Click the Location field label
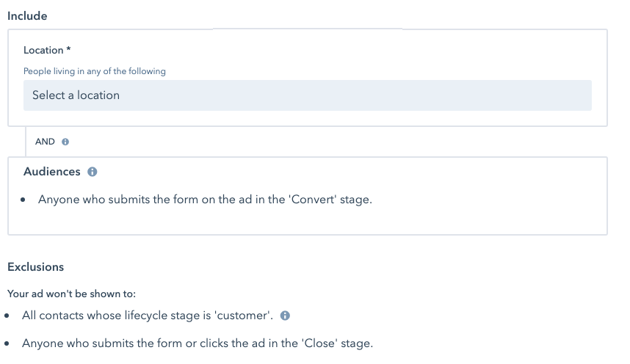630x364 pixels. (43, 50)
